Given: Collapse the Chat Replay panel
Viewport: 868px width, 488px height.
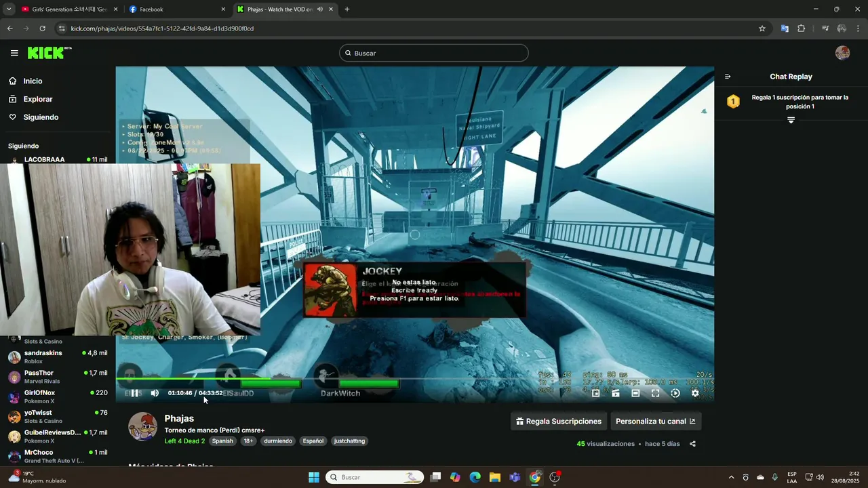Looking at the screenshot, I should point(728,77).
